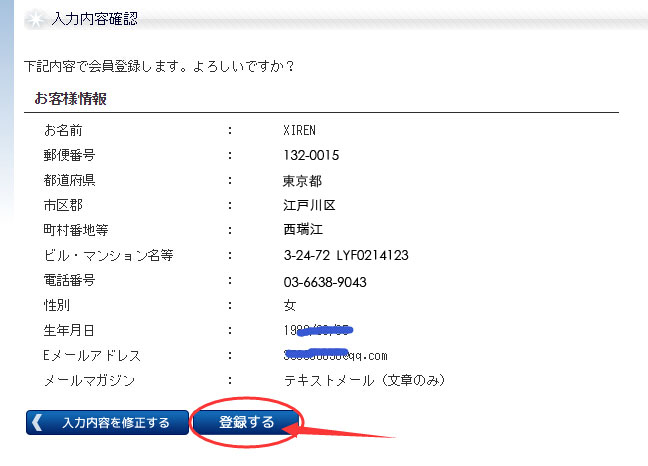Click the gender value 女
This screenshot has width=648, height=466.
(290, 305)
